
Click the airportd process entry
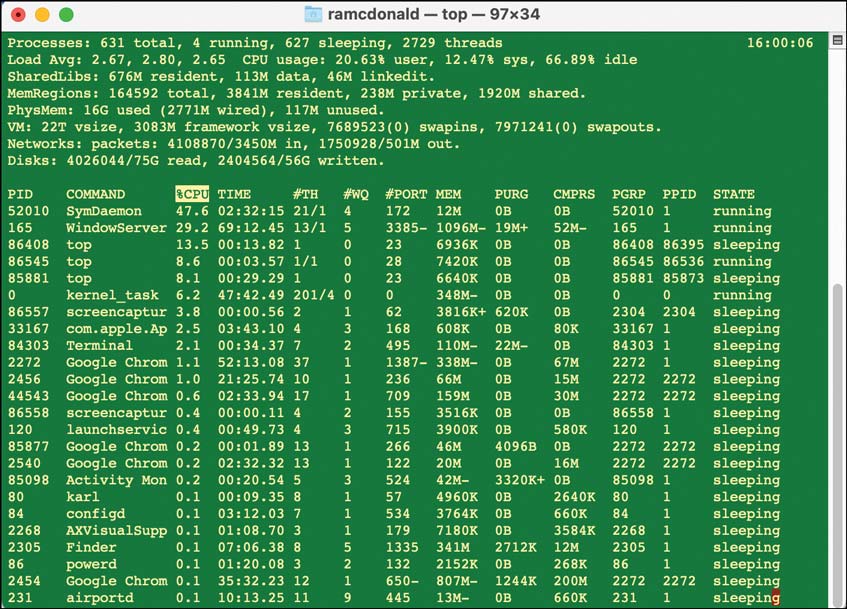tap(99, 598)
